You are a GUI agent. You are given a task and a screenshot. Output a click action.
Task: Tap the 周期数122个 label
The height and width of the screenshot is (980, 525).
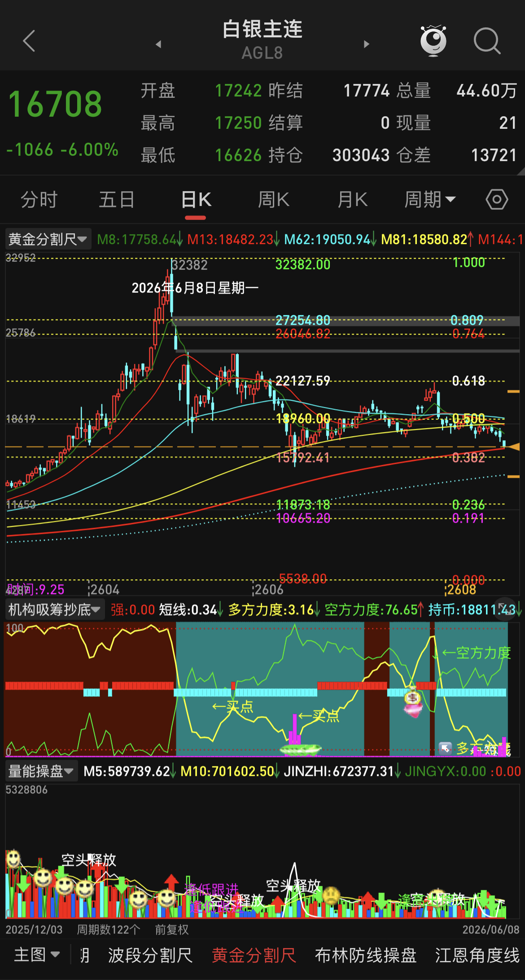(109, 929)
